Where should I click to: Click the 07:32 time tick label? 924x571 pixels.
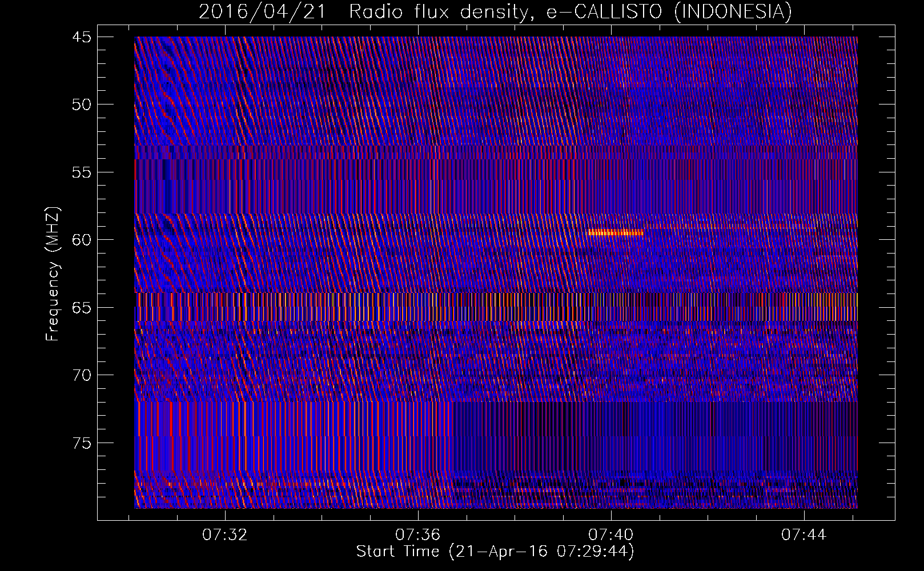tap(225, 534)
